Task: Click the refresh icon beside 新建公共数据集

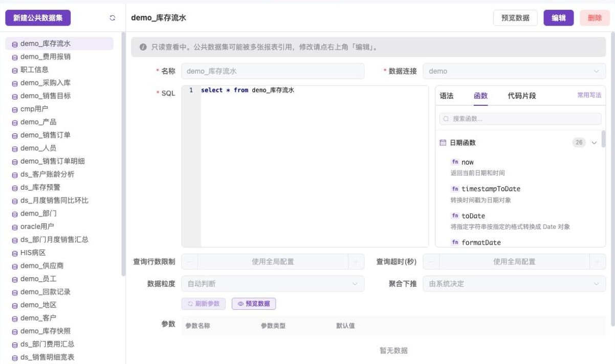Action: pos(113,18)
